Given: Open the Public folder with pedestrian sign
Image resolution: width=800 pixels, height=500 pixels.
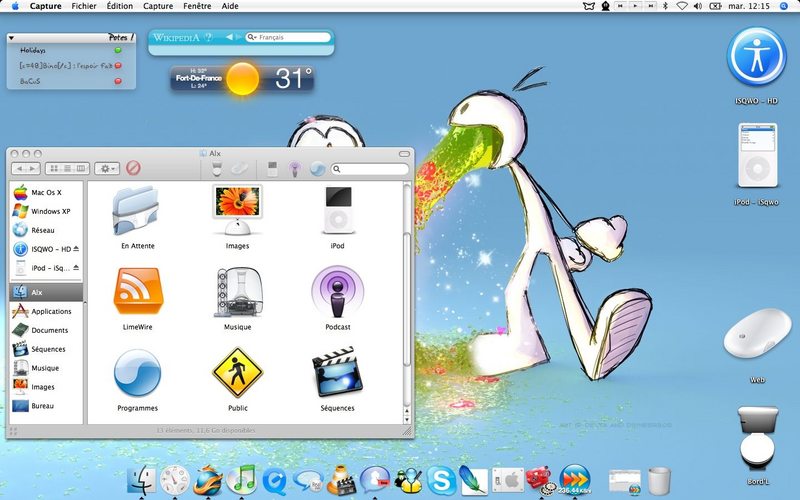Looking at the screenshot, I should [x=237, y=372].
